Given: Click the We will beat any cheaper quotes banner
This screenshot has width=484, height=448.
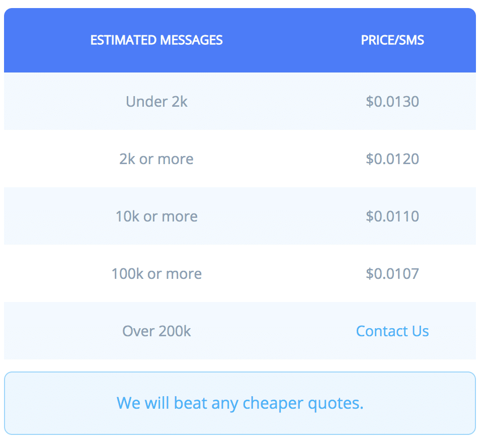Looking at the screenshot, I should (240, 403).
